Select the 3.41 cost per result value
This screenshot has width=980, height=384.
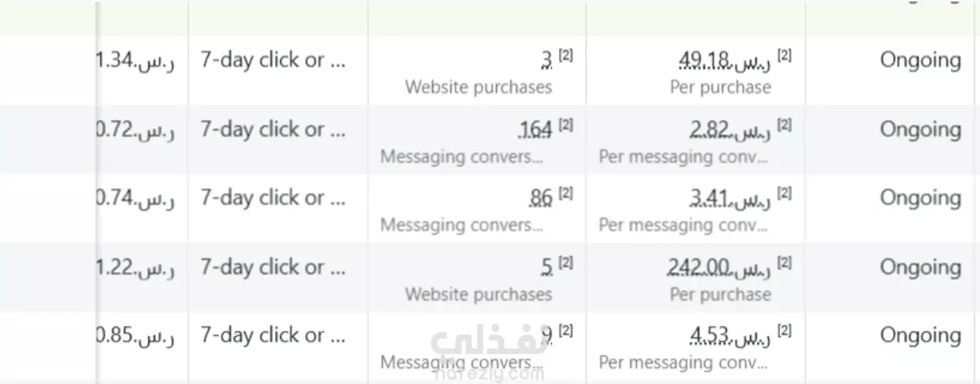[730, 198]
